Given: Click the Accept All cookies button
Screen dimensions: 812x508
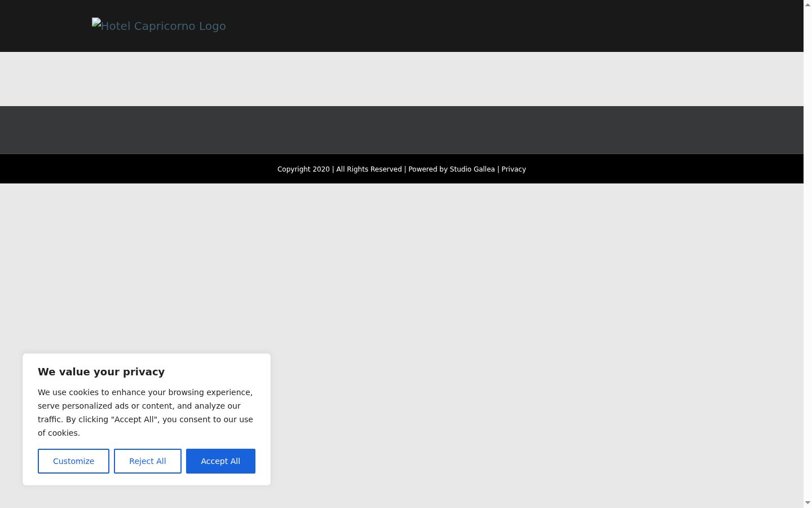Looking at the screenshot, I should pos(220,461).
